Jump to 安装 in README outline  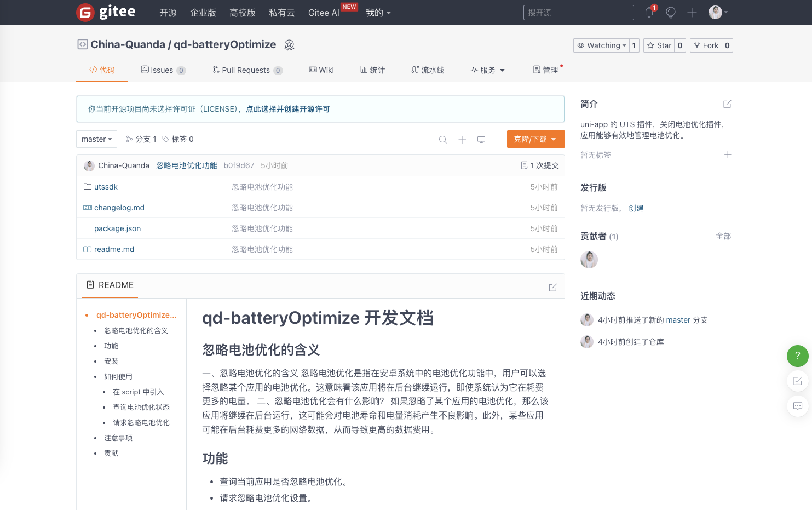[x=111, y=361]
